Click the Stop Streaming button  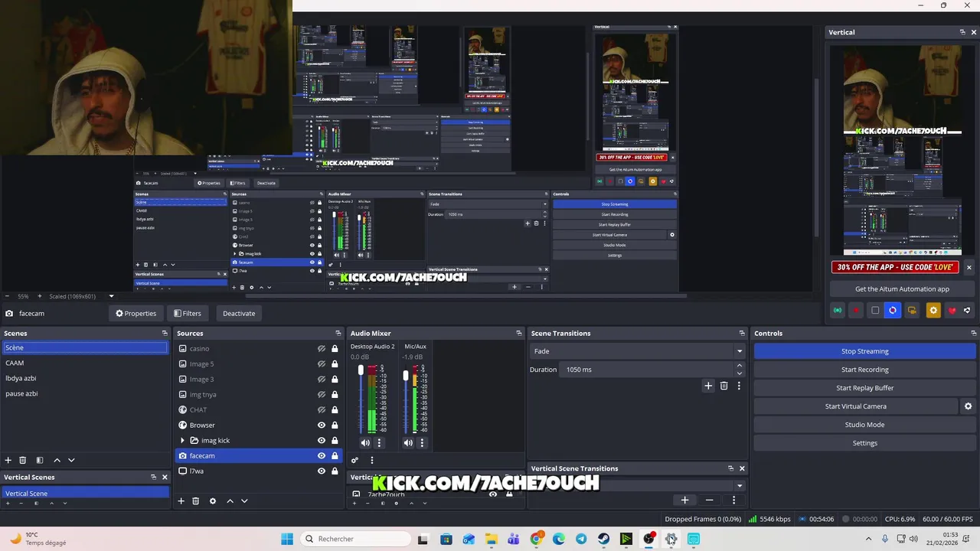tap(865, 351)
